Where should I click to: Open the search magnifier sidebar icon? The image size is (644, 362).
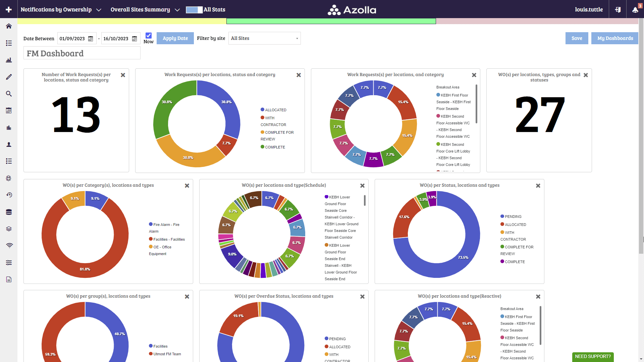(9, 94)
